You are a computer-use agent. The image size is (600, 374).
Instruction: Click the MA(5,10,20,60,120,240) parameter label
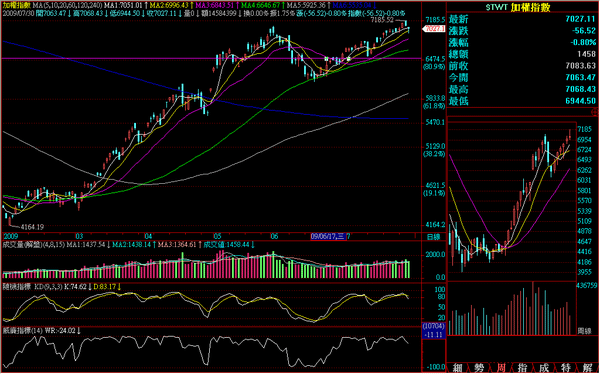[67, 6]
